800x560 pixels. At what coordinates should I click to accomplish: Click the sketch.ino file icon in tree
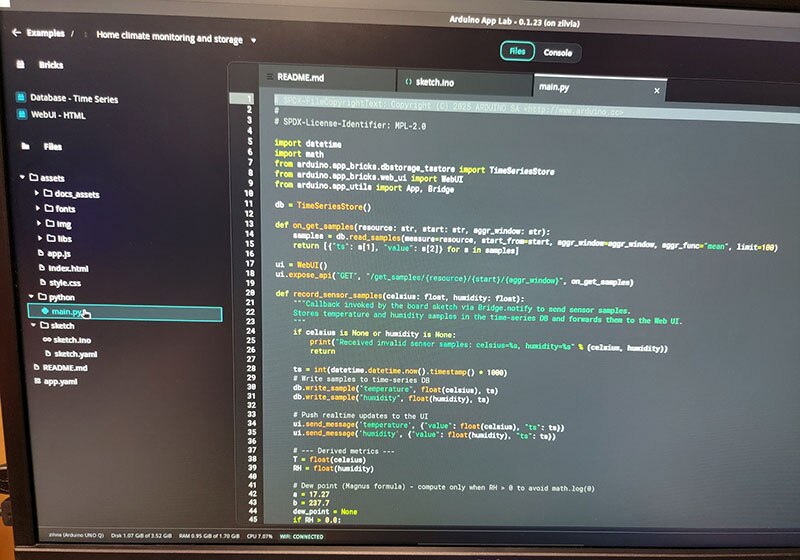pyautogui.click(x=47, y=340)
